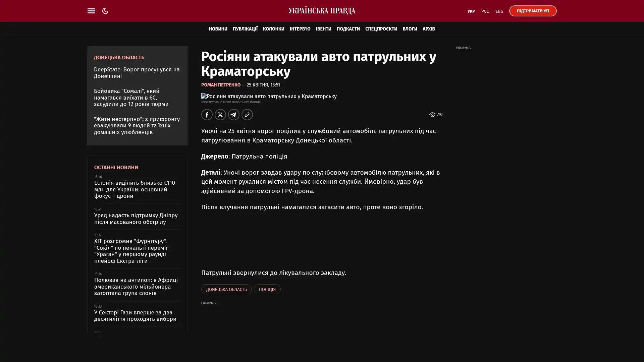This screenshot has height=362, width=644.
Task: Open author Роман Петренко's page
Action: click(x=221, y=85)
